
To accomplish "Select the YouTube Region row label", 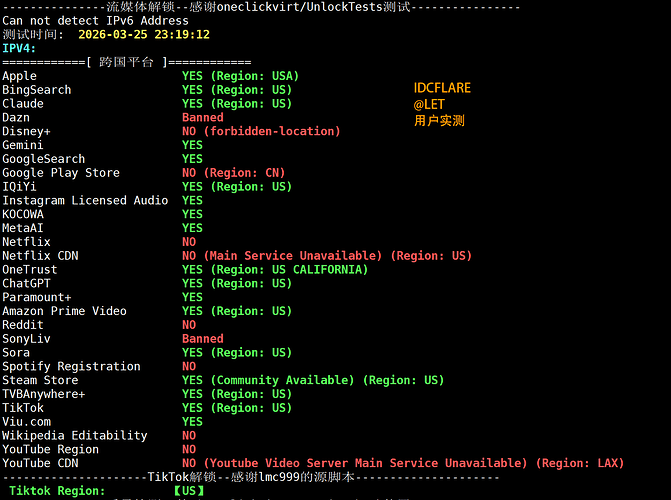I will pyautogui.click(x=50, y=449).
